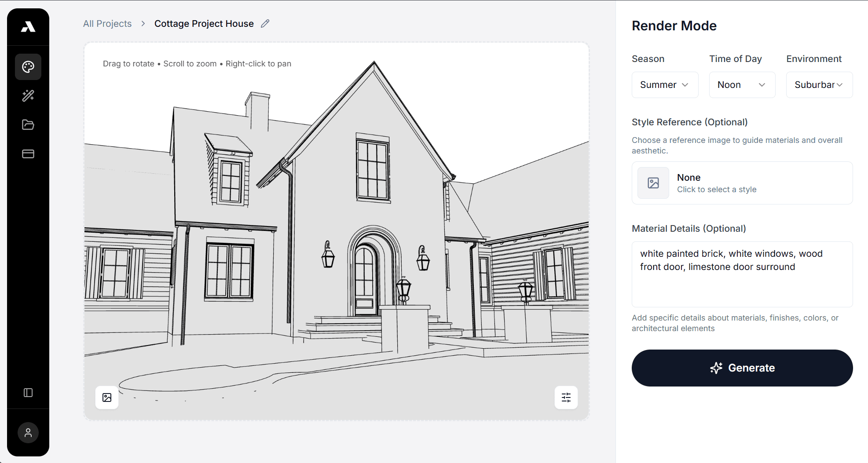Open the Time of Day dropdown
The image size is (868, 463).
point(742,85)
